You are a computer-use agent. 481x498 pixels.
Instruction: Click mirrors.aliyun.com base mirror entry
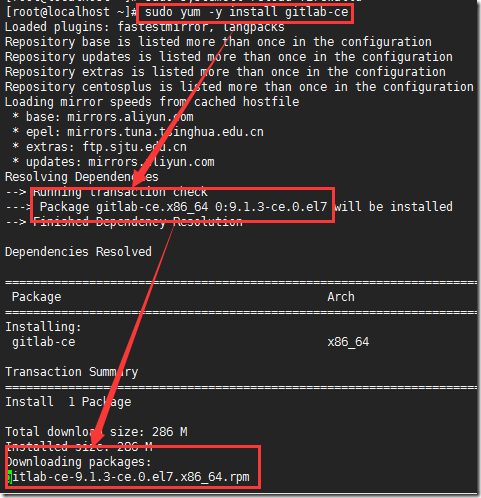130,117
